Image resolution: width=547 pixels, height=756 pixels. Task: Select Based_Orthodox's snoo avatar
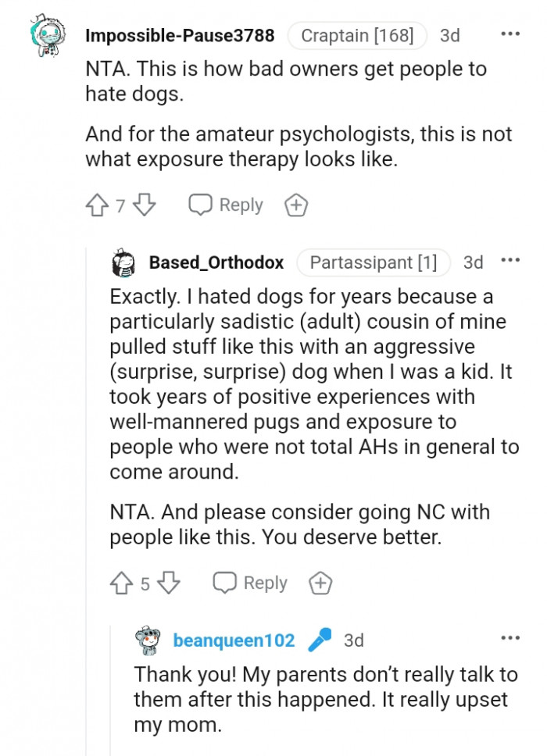123,262
